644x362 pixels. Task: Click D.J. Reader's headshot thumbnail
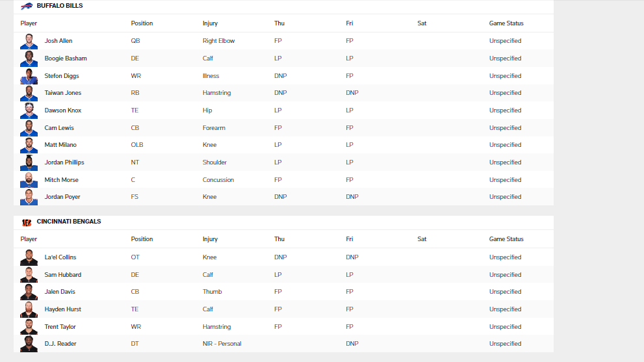coord(29,344)
